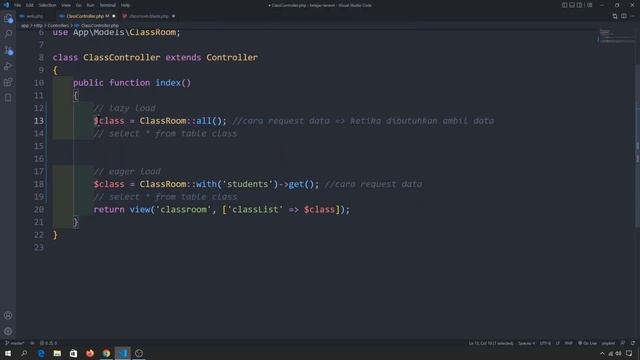Open the Edit menu
The height and width of the screenshot is (360, 640).
click(x=30, y=5)
